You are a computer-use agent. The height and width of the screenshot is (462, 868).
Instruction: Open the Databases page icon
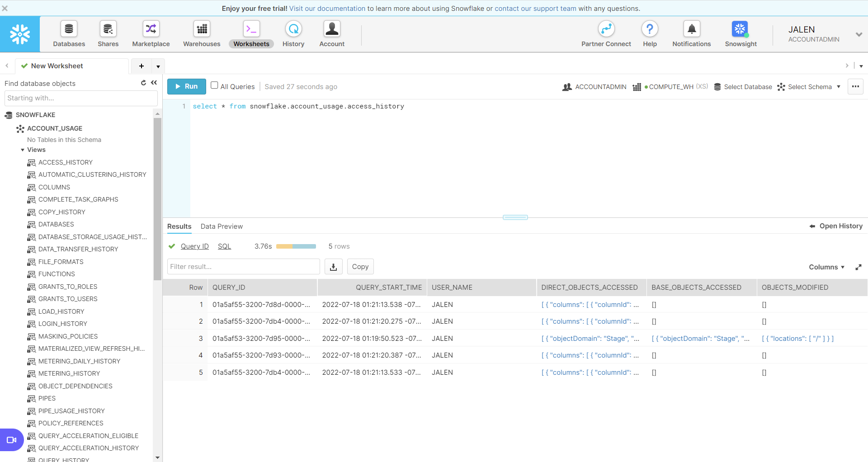[x=69, y=29]
